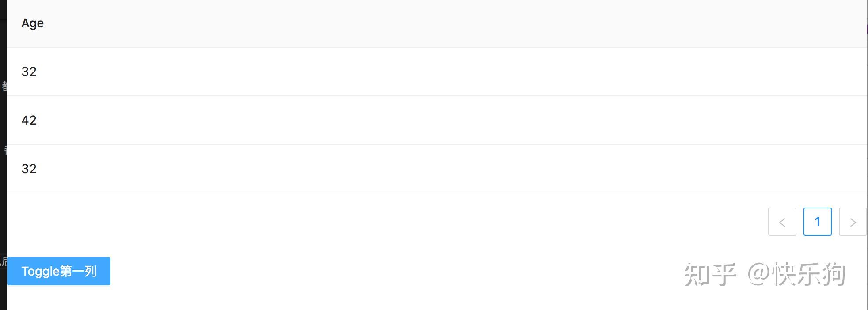Viewport: 868px width, 310px height.
Task: Select the last table row showing 32
Action: pos(437,169)
